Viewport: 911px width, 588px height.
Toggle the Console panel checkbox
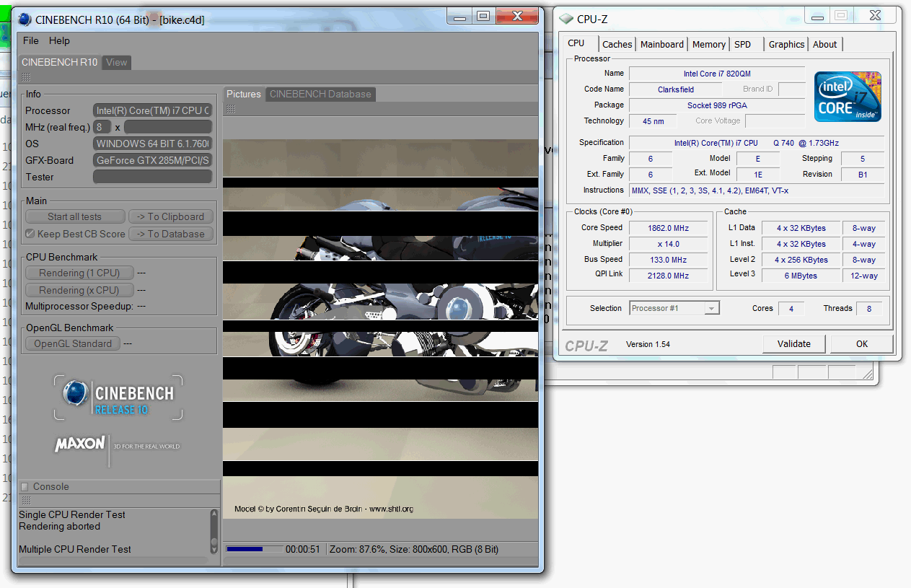click(x=25, y=487)
